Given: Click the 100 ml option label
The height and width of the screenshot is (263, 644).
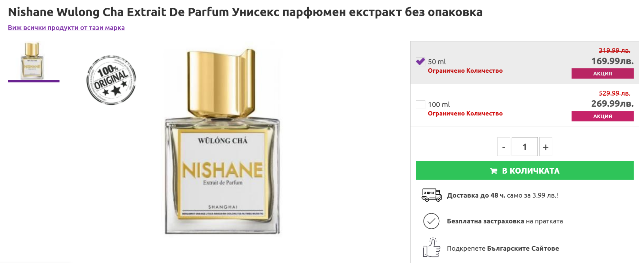Looking at the screenshot, I should click(x=439, y=104).
